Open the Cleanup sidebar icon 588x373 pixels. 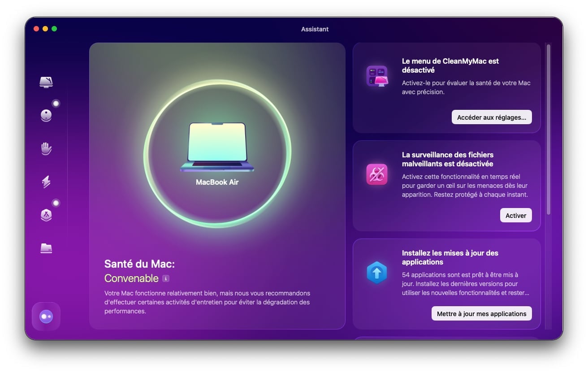[x=46, y=115]
